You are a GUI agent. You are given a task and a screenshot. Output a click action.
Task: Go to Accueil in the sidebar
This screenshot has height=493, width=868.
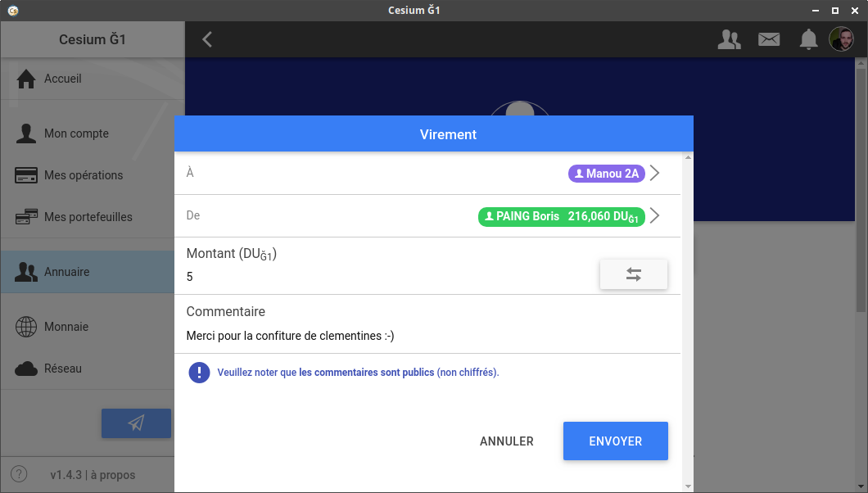[x=93, y=79]
